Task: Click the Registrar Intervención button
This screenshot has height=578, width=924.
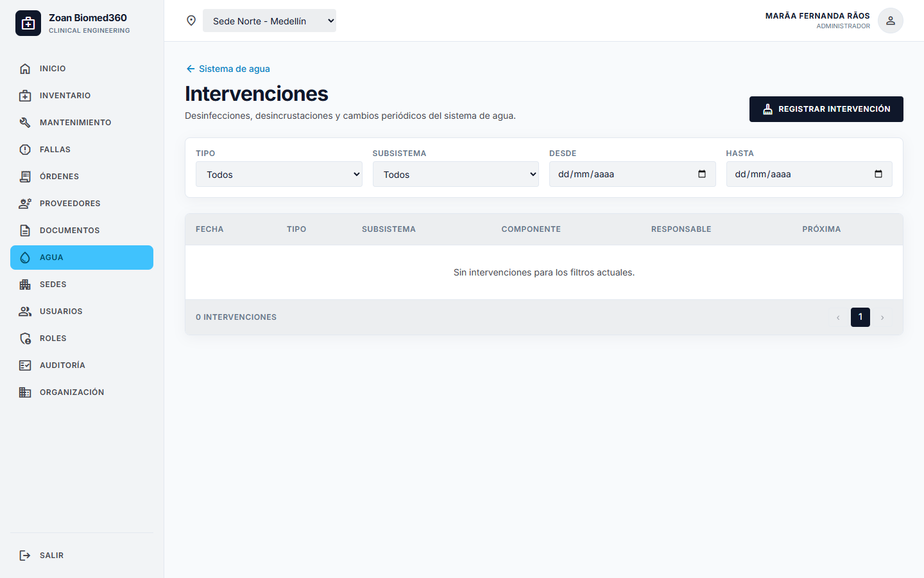Action: (826, 109)
